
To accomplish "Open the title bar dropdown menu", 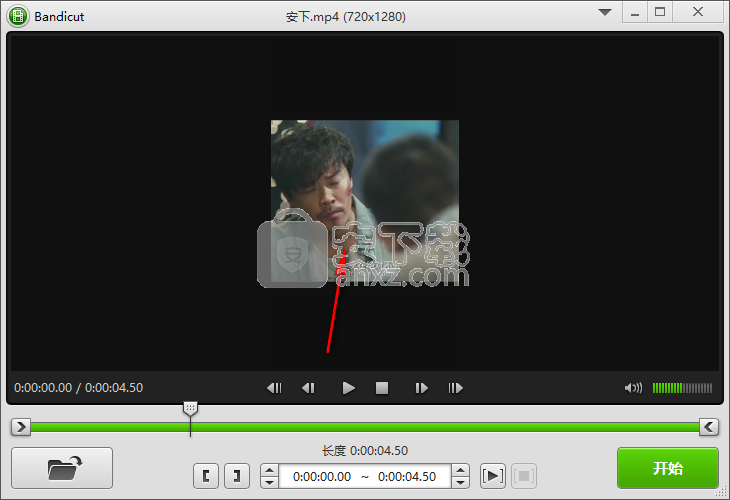I will click(604, 13).
